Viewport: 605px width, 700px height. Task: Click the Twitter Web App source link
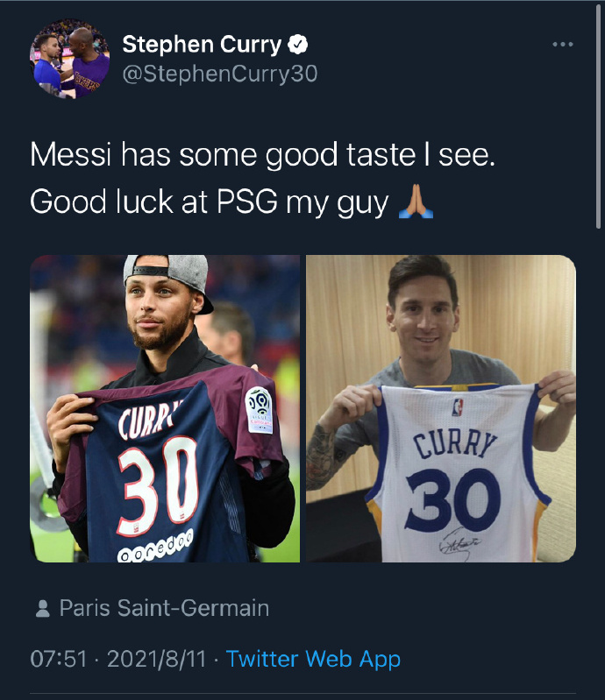point(313,659)
